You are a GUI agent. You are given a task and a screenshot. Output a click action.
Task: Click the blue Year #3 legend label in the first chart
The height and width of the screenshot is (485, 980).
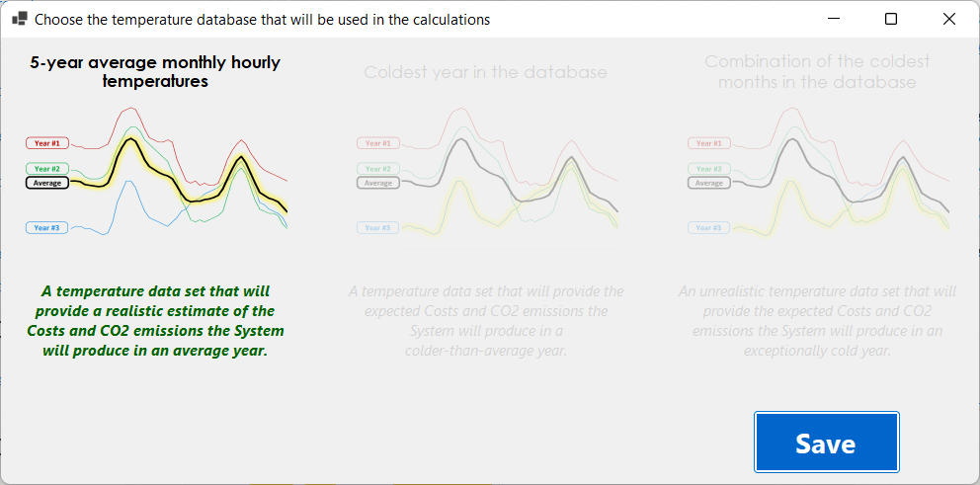coord(47,228)
